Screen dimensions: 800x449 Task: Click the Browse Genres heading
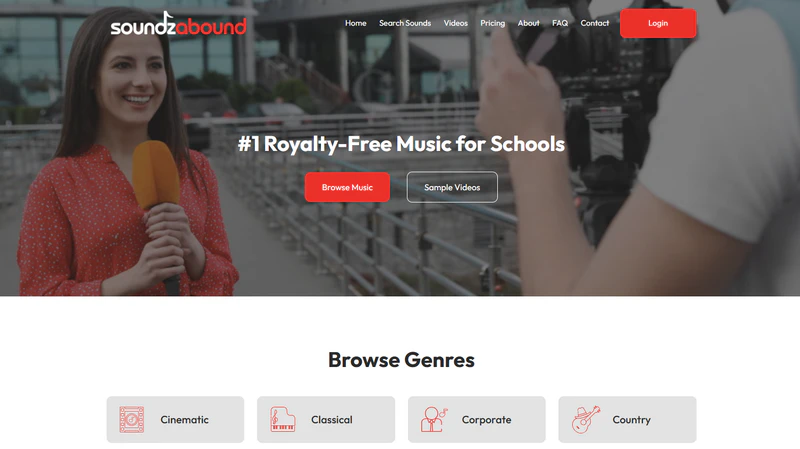click(x=401, y=360)
